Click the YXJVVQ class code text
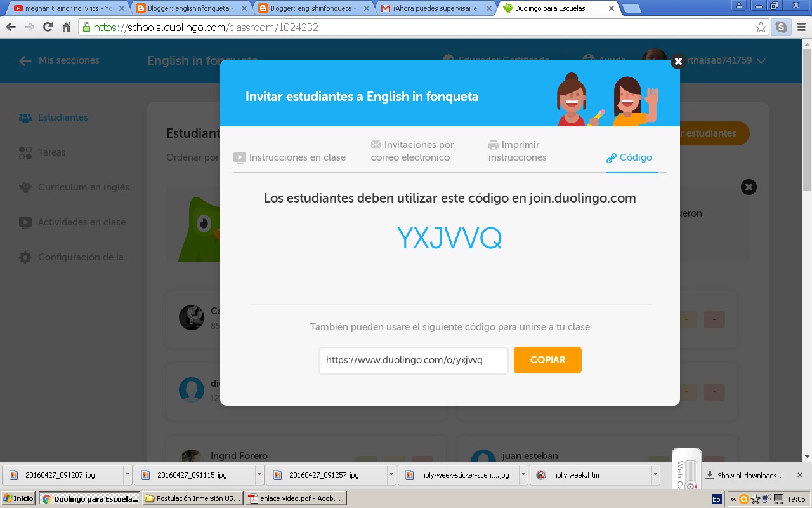The width and height of the screenshot is (812, 508). (450, 238)
